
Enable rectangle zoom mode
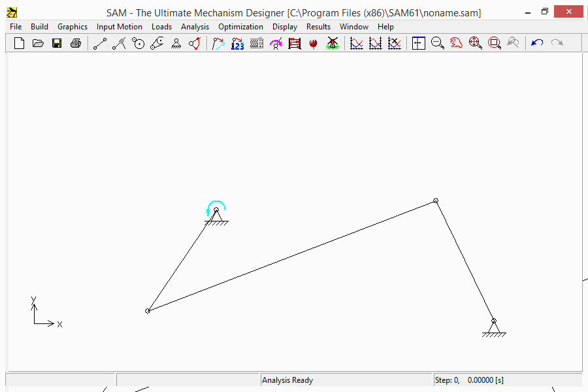pyautogui.click(x=494, y=42)
